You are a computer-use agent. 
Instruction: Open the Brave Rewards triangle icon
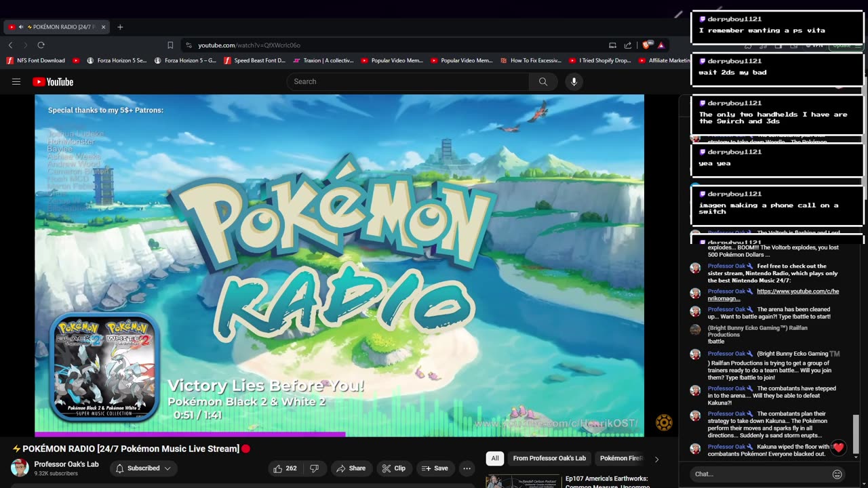(661, 45)
